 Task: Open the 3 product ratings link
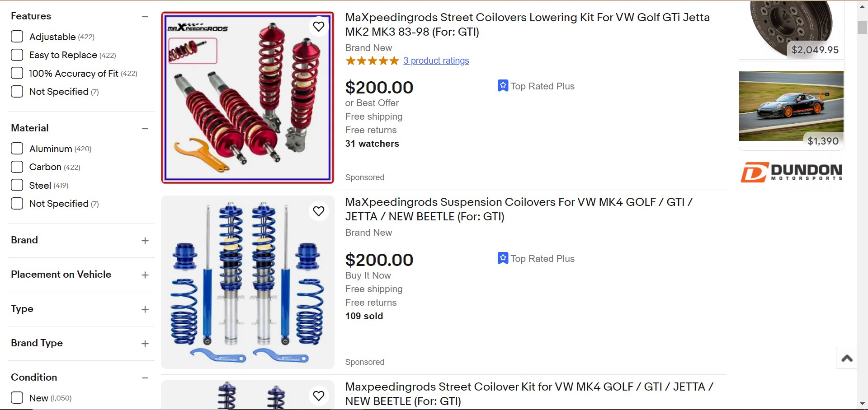(x=436, y=61)
